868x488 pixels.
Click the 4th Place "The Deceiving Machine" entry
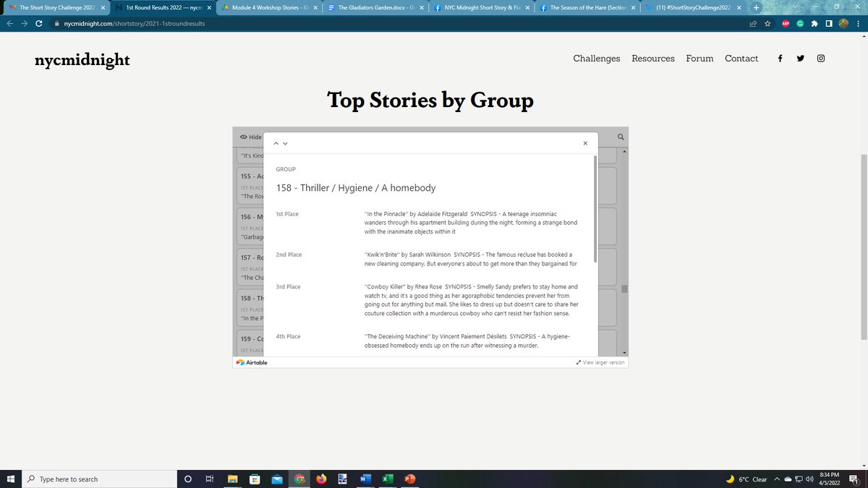(x=468, y=341)
